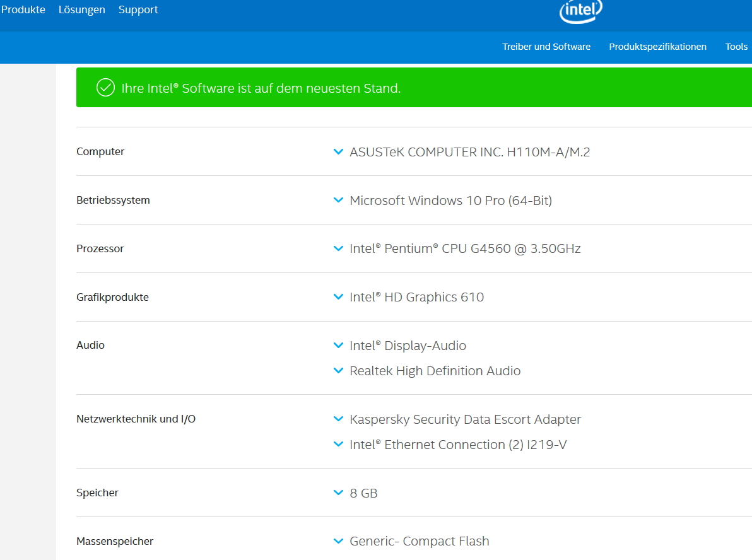Expand Intel Pentium CPU G4560 details
This screenshot has height=560, width=752.
[338, 249]
